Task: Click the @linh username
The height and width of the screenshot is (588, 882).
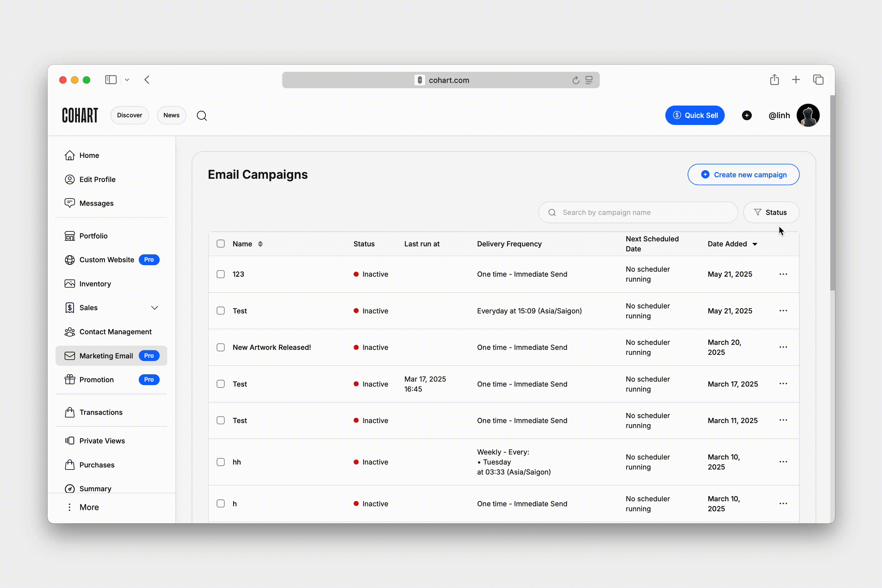Action: pyautogui.click(x=779, y=116)
